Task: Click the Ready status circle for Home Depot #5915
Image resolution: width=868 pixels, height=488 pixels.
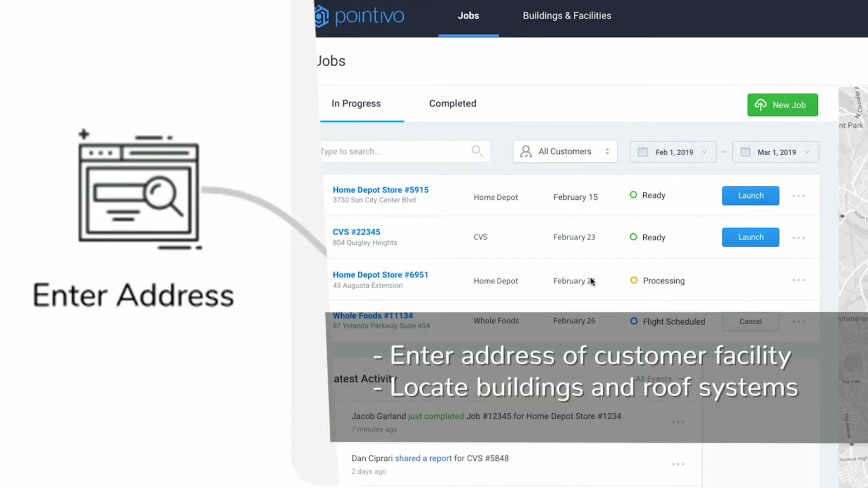Action: point(633,195)
